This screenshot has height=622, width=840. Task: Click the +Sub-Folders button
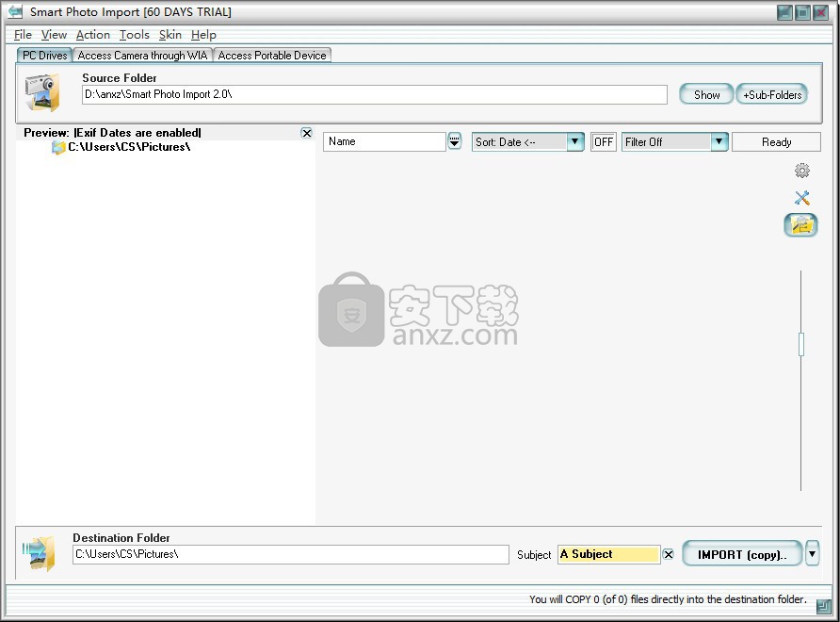772,94
